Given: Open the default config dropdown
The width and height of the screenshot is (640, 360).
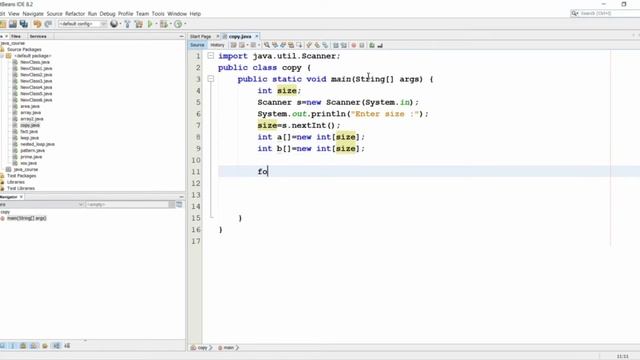Looking at the screenshot, I should point(82,24).
